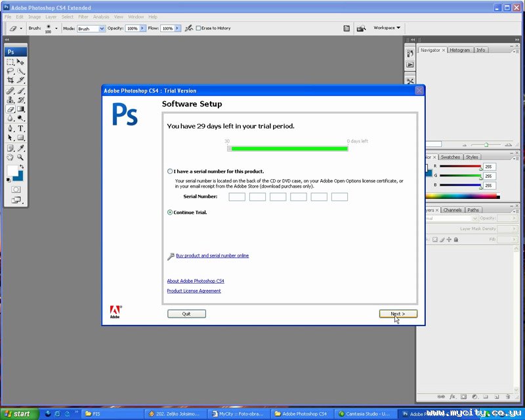Screen dimensions: 525x420
Task: Select the Eyedropper tool
Action: [20, 148]
